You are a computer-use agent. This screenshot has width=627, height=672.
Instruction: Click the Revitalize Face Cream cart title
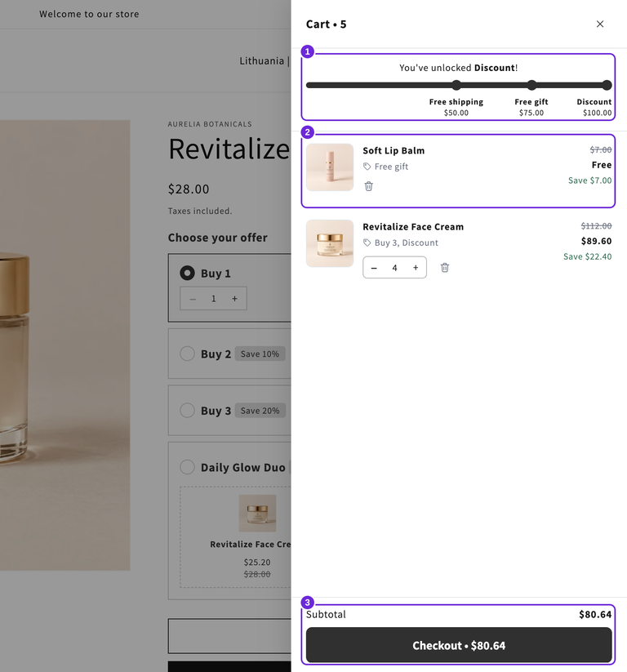413,227
